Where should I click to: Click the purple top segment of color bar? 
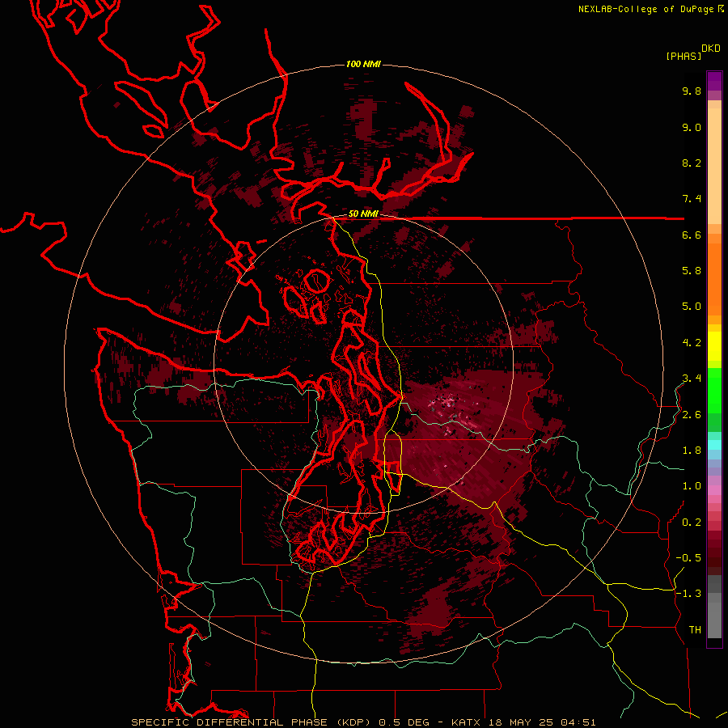[714, 81]
